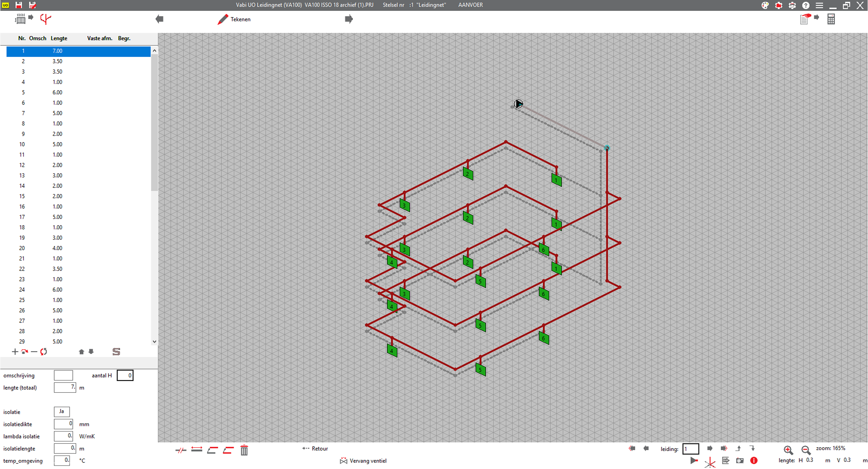
Task: Open the help question mark icon
Action: coord(806,5)
